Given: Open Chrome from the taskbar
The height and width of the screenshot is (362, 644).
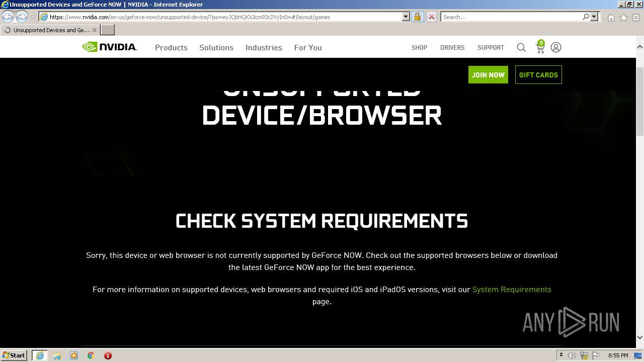Looking at the screenshot, I should coord(91,355).
